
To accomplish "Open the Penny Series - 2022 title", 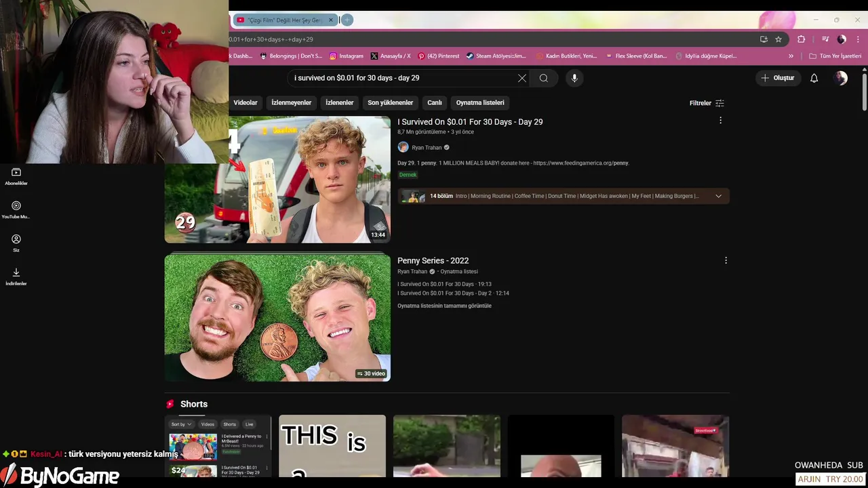I will pyautogui.click(x=433, y=261).
